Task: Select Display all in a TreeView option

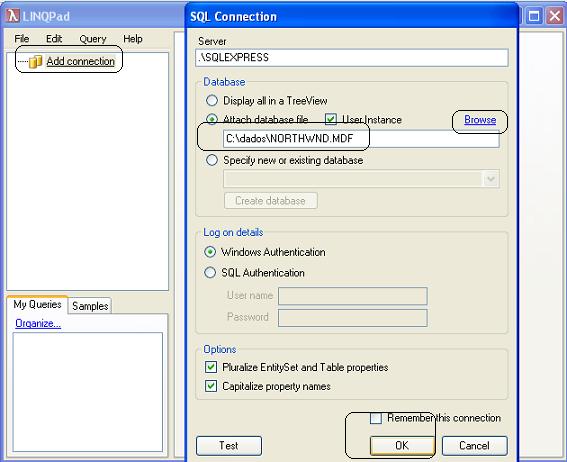Action: click(212, 100)
